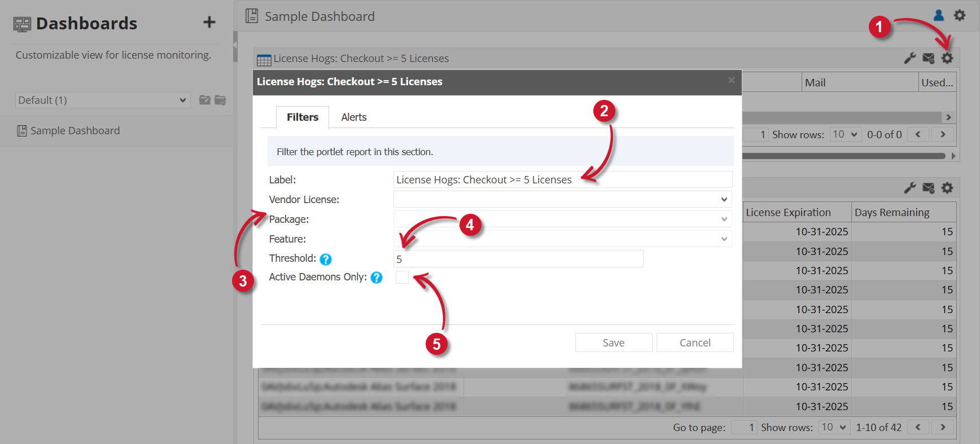Open the Package dropdown
This screenshot has width=980, height=444.
click(563, 219)
